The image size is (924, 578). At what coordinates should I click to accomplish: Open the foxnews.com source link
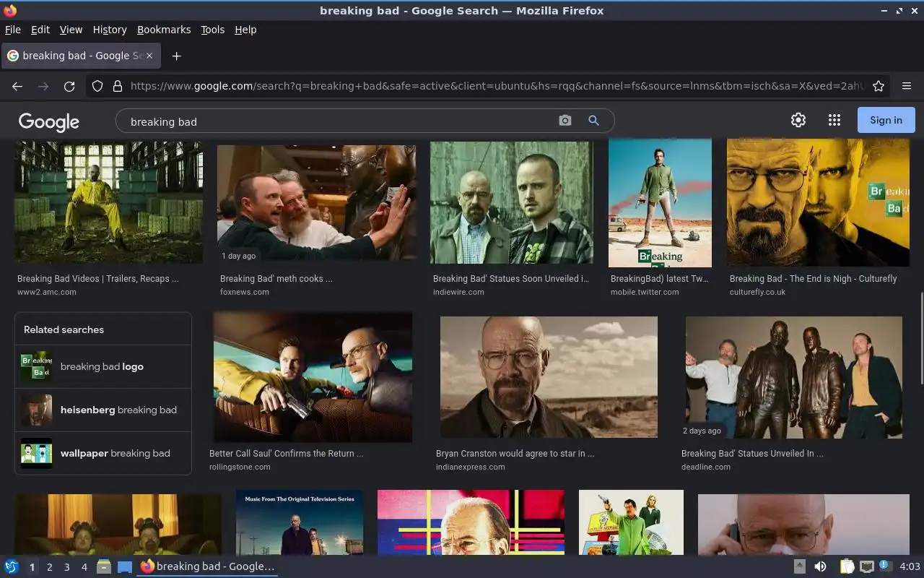coord(245,292)
